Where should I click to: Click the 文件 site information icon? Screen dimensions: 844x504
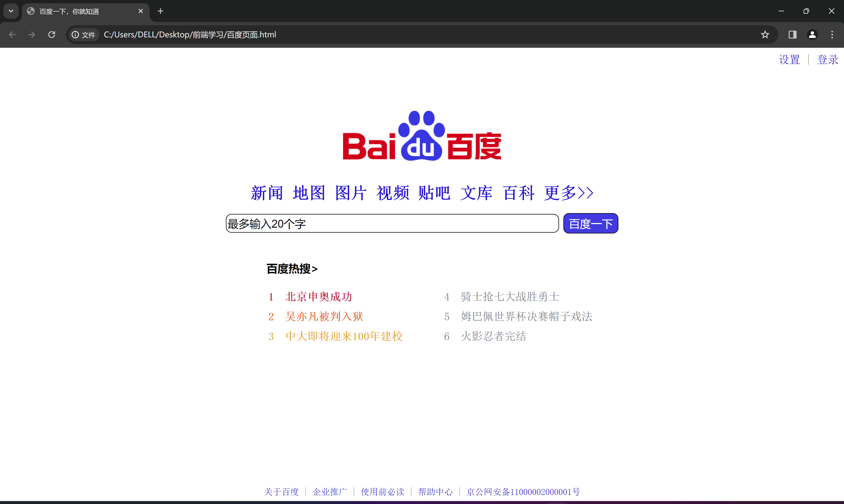[75, 34]
